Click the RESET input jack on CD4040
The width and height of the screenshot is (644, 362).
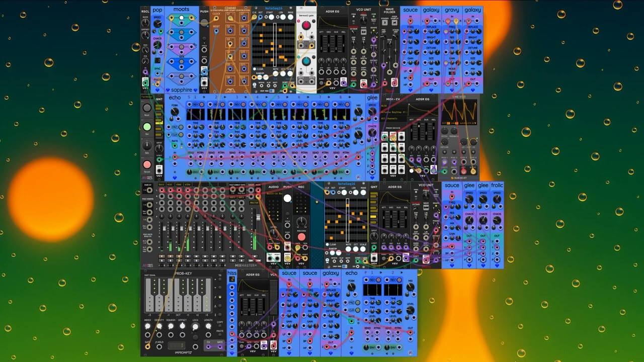(x=216, y=32)
